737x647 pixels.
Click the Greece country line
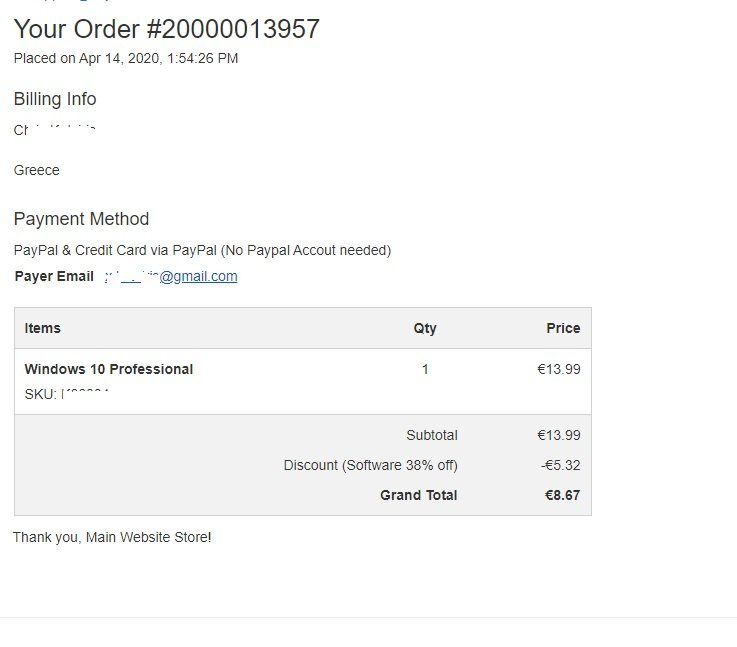tap(37, 170)
